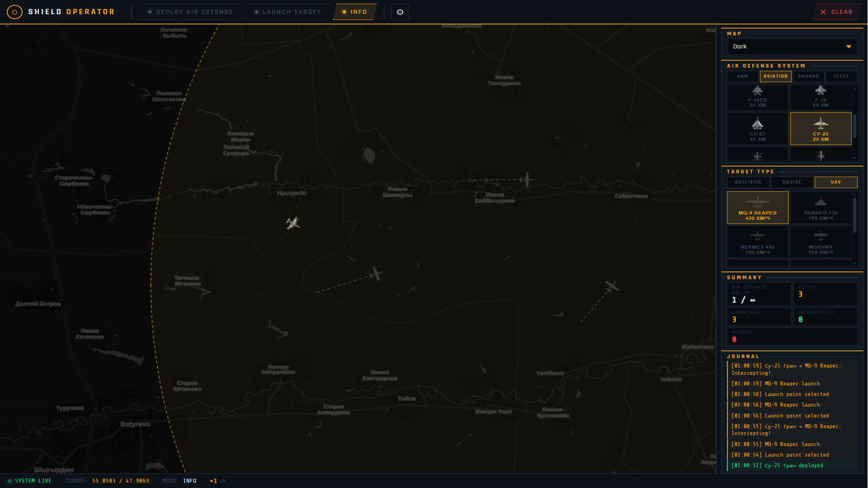
Task: Click the target list scrollbar thumb
Action: (x=854, y=215)
